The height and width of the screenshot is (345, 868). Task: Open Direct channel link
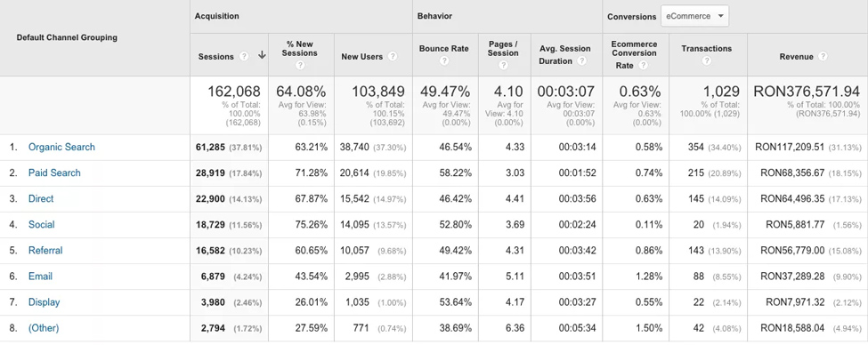(41, 198)
